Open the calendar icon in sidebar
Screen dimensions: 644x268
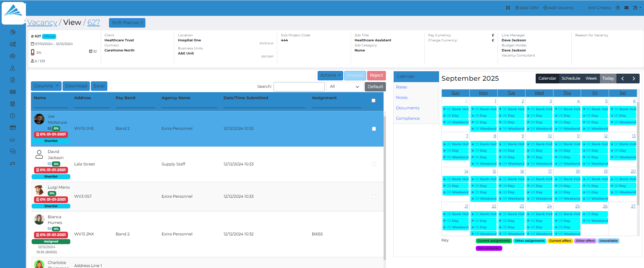coord(13,104)
